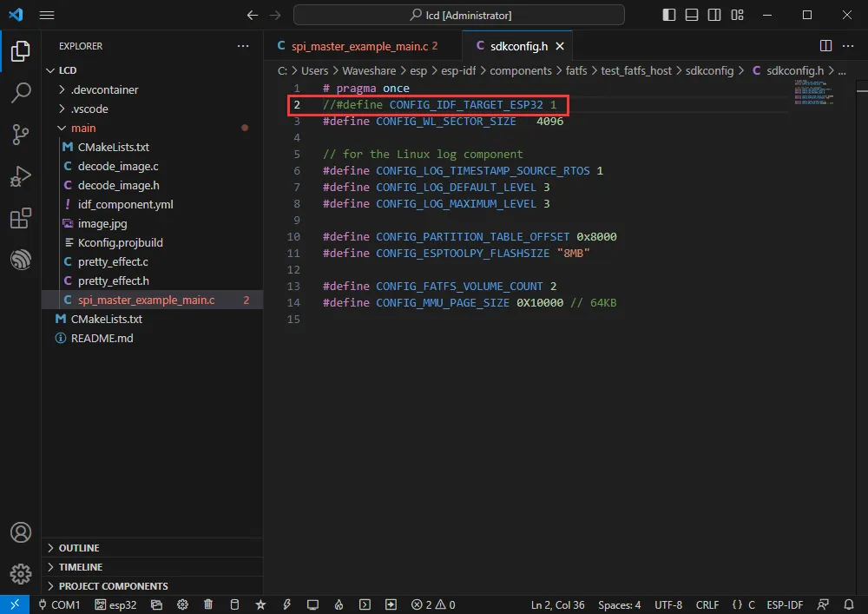Open the Search view in activity bar
The height and width of the screenshot is (614, 868).
pos(20,93)
